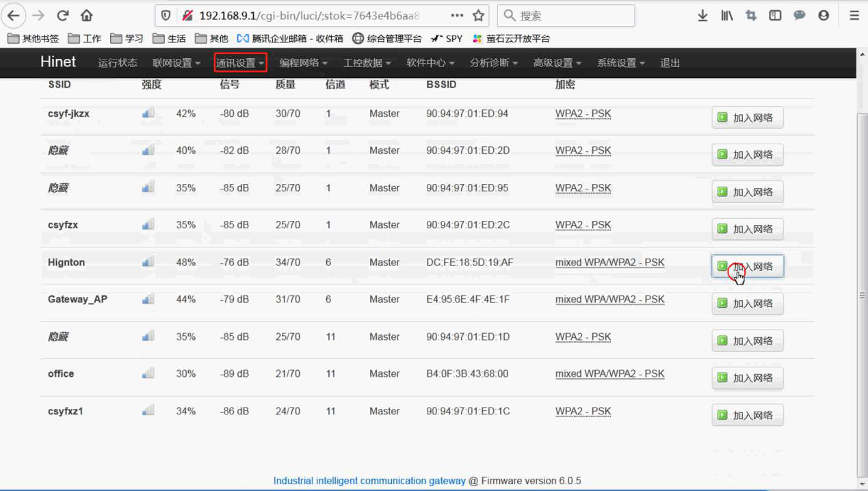The width and height of the screenshot is (868, 491).
Task: Open the library bookshelf icon
Action: click(726, 15)
